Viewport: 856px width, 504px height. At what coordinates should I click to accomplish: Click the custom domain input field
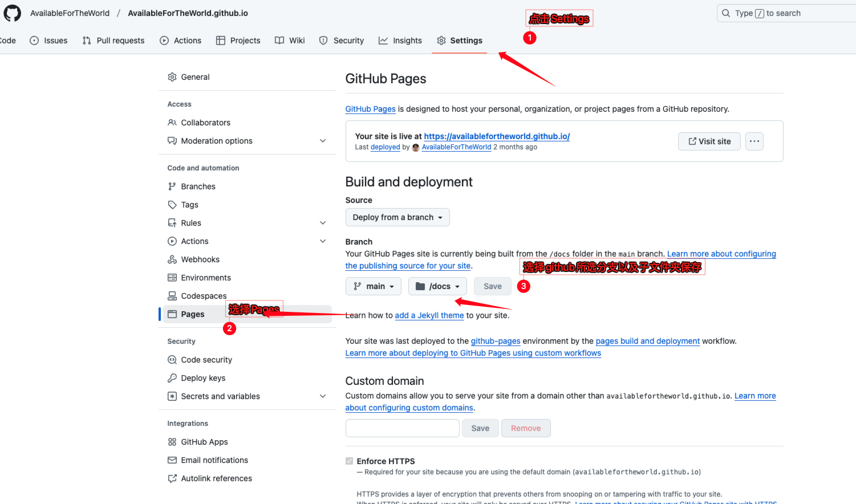[403, 428]
